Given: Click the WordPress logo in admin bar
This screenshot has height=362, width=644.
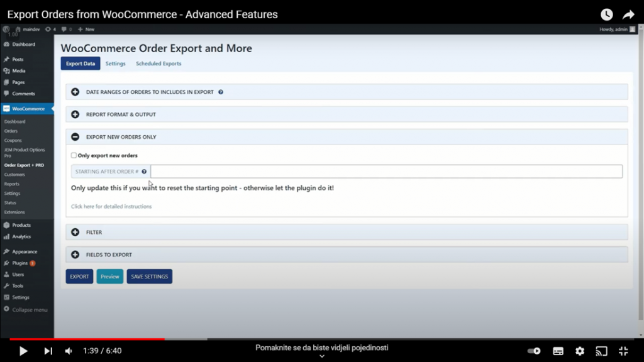Looking at the screenshot, I should 6,29.
